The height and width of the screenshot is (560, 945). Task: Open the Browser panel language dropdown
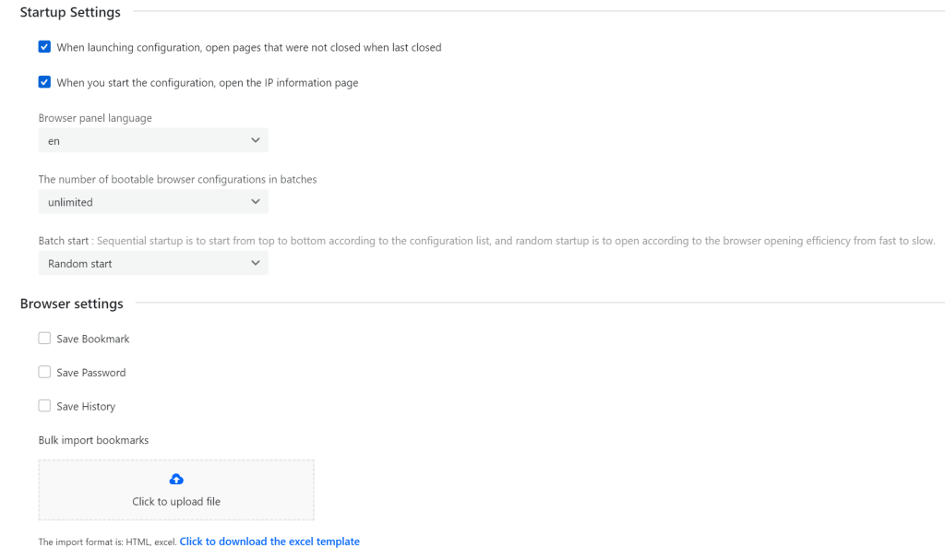(x=153, y=140)
